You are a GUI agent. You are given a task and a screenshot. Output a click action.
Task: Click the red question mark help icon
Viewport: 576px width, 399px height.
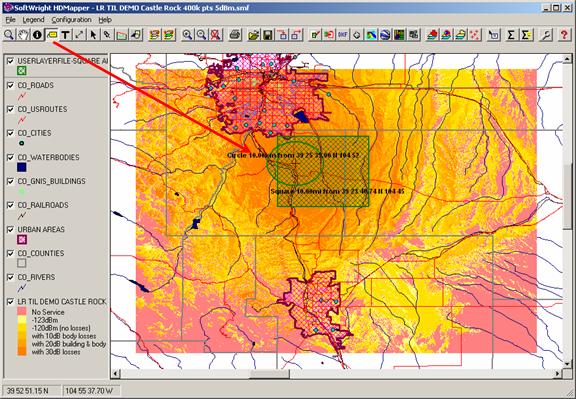(564, 35)
